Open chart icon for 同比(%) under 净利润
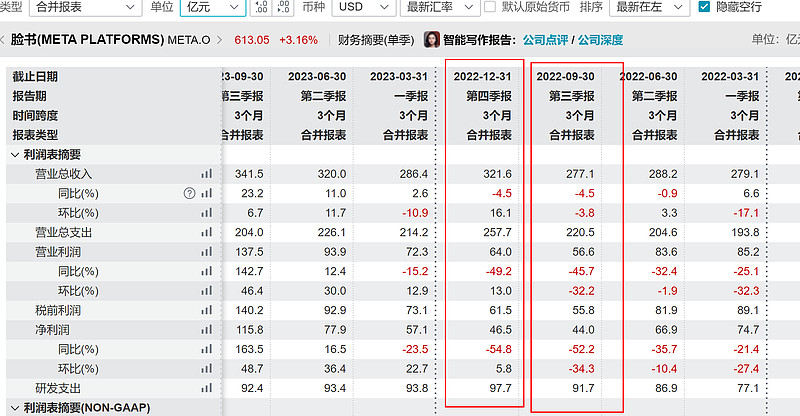The height and width of the screenshot is (416, 800). [206, 349]
